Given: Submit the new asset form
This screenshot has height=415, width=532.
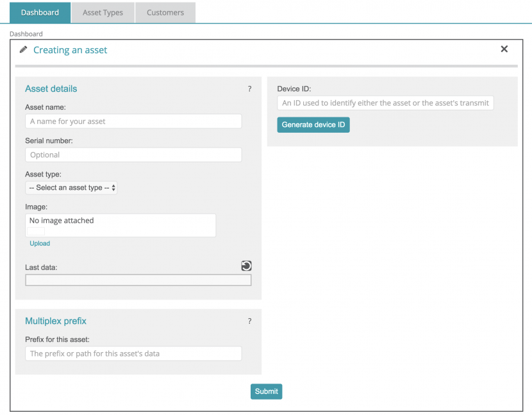Looking at the screenshot, I should [x=266, y=391].
